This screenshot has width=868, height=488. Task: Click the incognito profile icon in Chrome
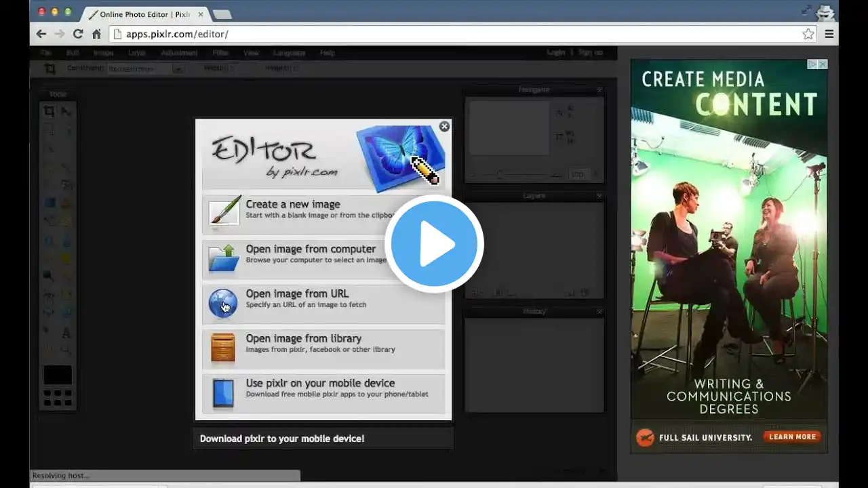[825, 12]
